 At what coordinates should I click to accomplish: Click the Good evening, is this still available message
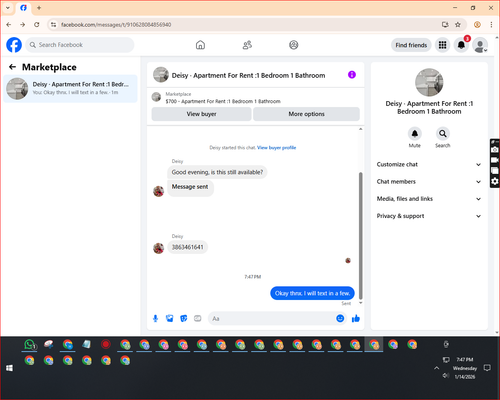217,172
